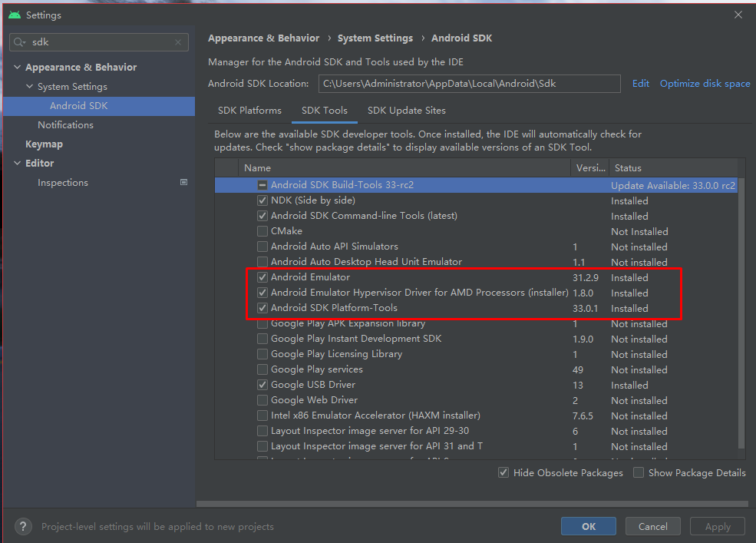The width and height of the screenshot is (756, 543).
Task: Click the Apply button
Action: click(x=718, y=526)
